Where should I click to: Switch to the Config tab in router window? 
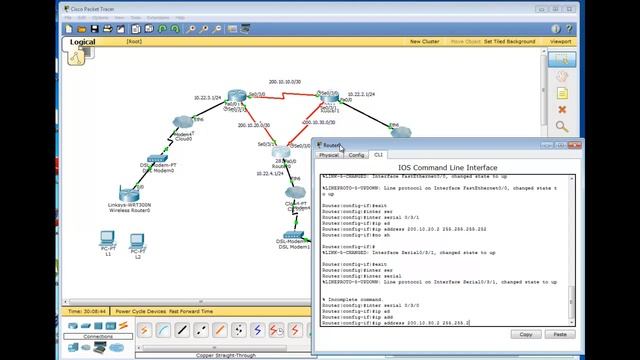pyautogui.click(x=356, y=155)
